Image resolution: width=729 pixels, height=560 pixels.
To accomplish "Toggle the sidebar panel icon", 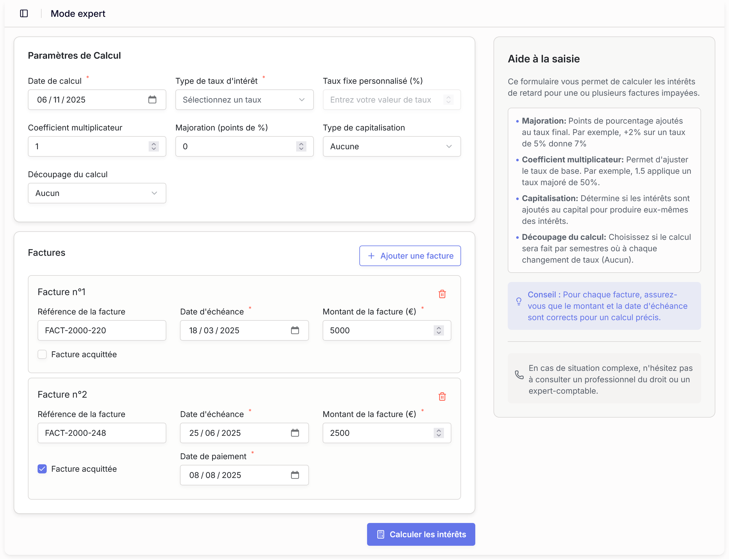I will (x=24, y=13).
